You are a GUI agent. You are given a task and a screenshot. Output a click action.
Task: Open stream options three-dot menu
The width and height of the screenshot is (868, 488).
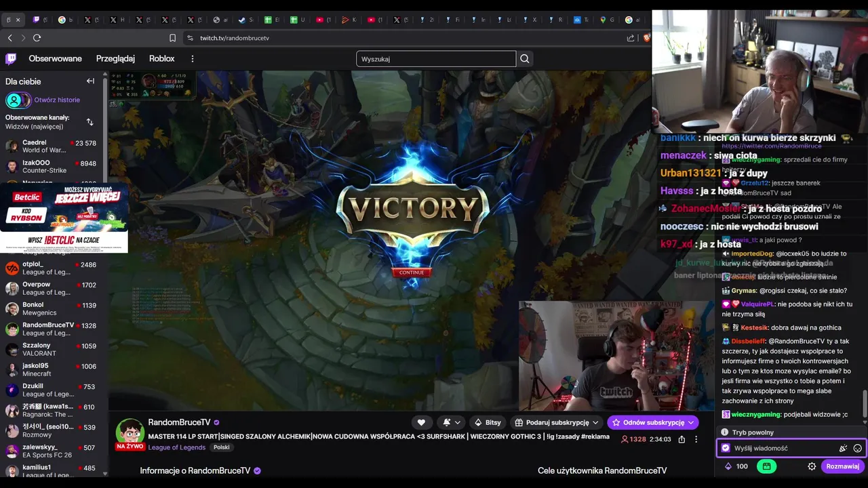point(696,439)
